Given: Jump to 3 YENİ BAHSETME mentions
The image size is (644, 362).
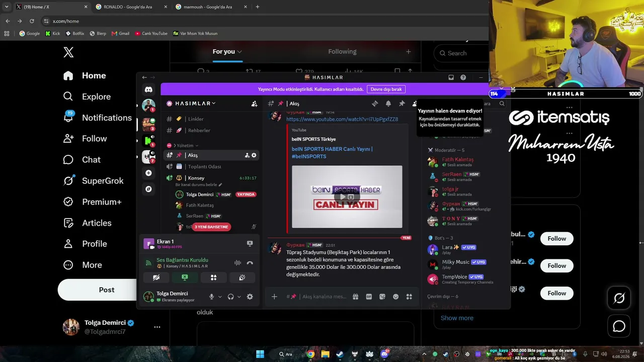Looking at the screenshot, I should (x=211, y=227).
